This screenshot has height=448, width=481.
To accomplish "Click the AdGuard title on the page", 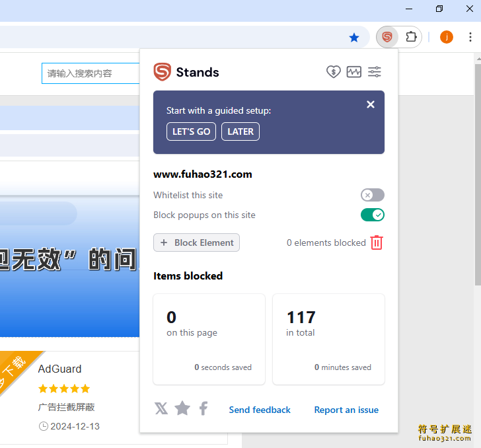I will tap(60, 369).
